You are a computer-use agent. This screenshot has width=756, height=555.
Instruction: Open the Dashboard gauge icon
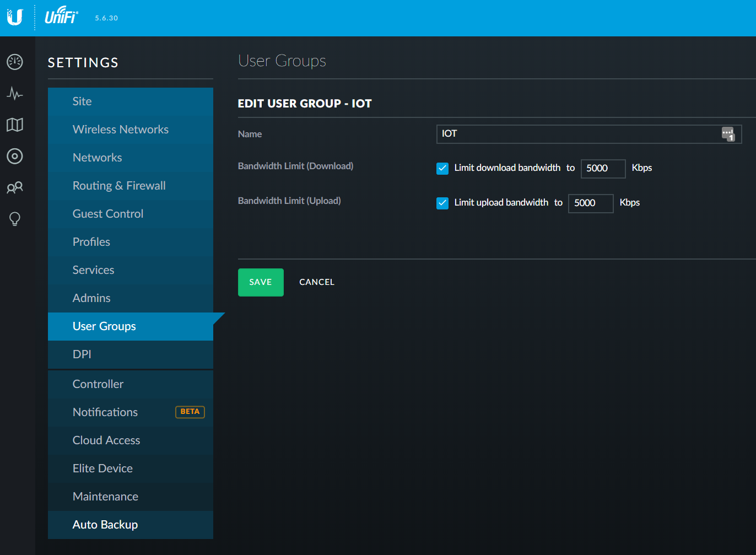point(15,62)
